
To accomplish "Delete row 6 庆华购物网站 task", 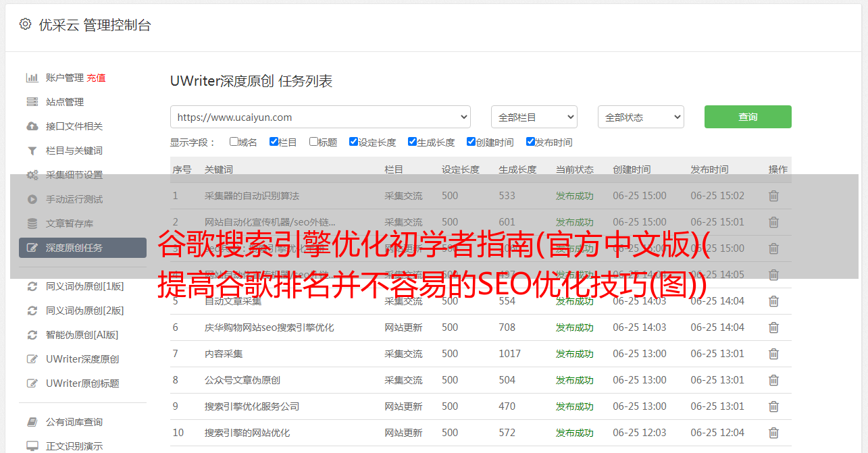I will coord(774,327).
